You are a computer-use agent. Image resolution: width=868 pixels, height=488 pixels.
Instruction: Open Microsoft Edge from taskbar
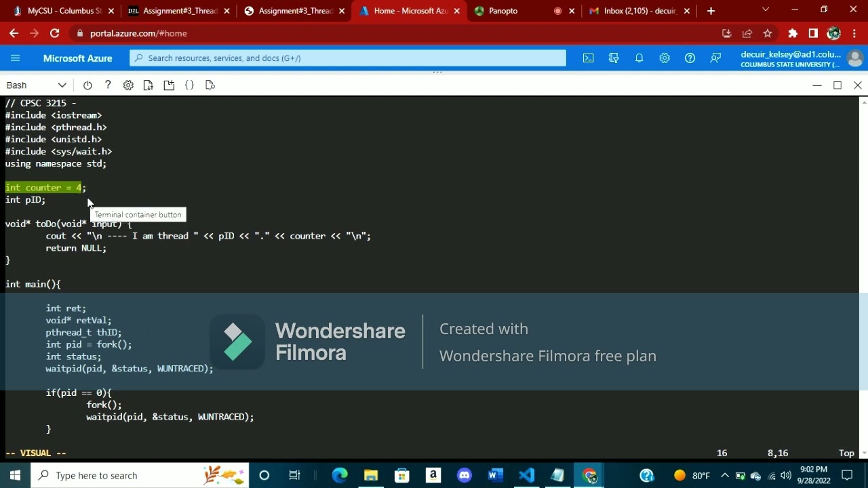[340, 475]
